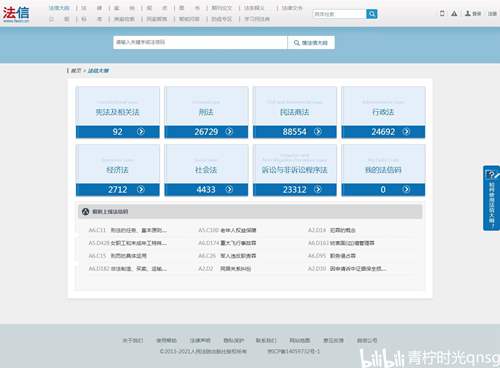Click the search button next to the main keyword field
500x368 pixels.
(x=311, y=43)
